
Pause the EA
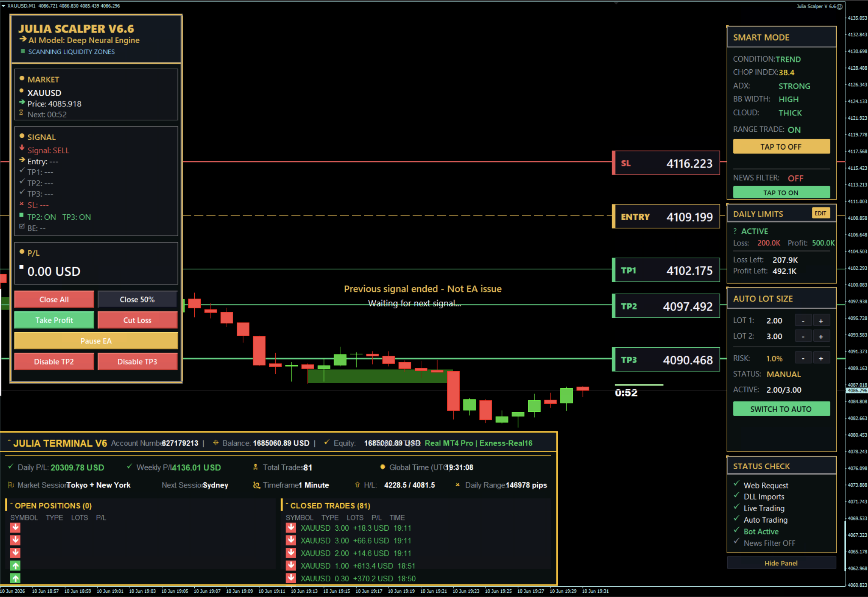click(x=96, y=341)
